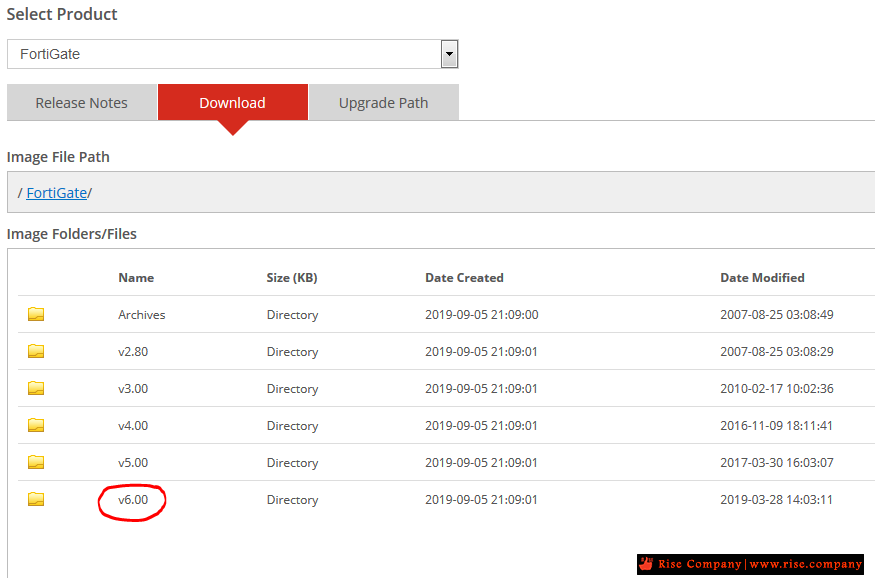
Task: Open the v4.00 folder icon
Action: coord(36,425)
